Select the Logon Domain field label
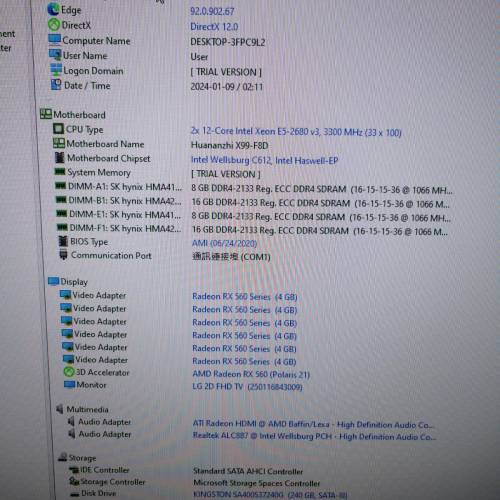 (x=93, y=71)
